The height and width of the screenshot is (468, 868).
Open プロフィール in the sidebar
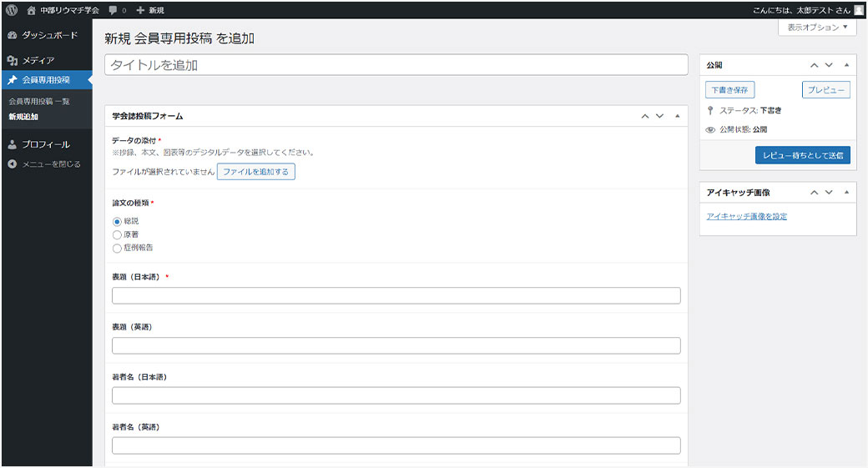tap(45, 144)
